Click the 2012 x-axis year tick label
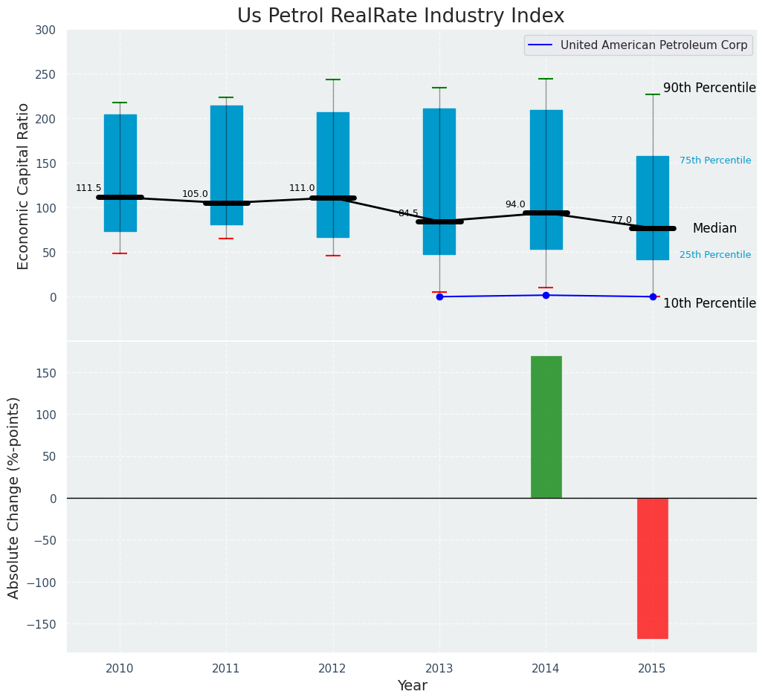Image resolution: width=765 pixels, height=700 pixels. (332, 669)
